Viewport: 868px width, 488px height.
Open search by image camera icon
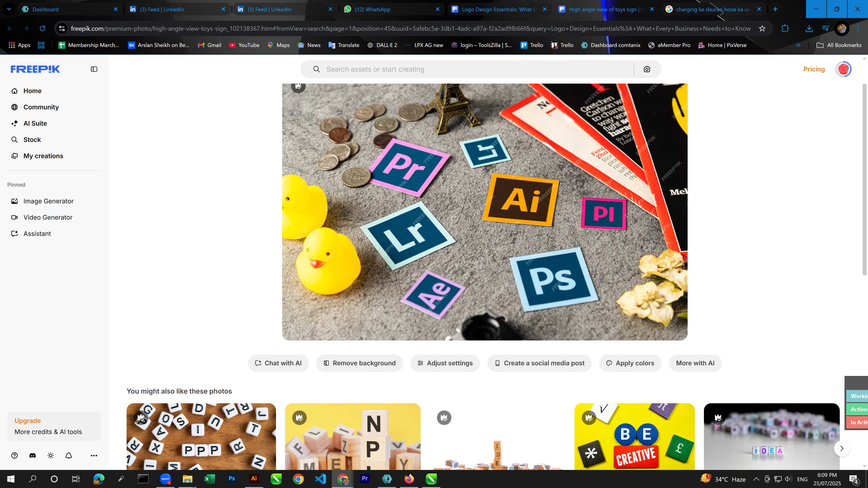[x=647, y=69]
